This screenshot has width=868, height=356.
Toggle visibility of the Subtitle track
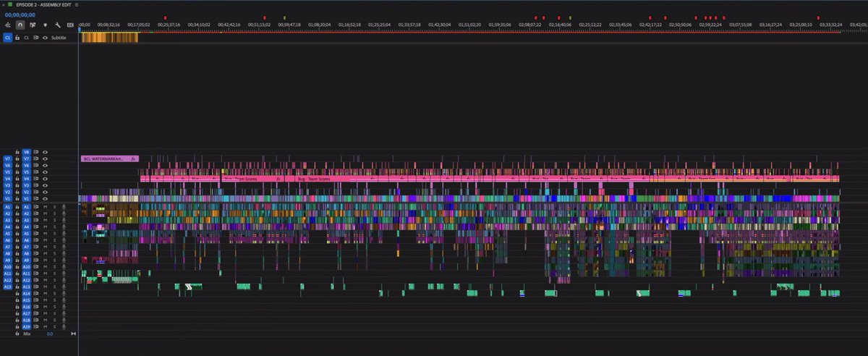tap(45, 37)
